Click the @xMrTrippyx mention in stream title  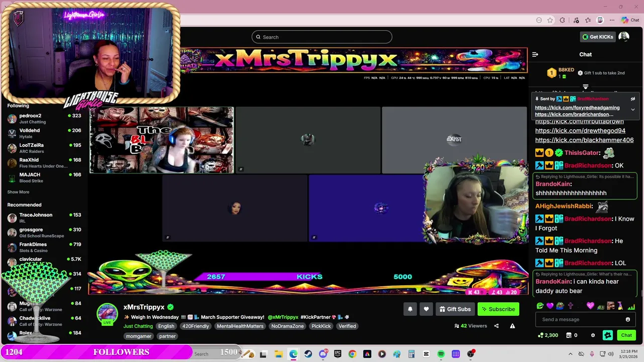click(x=283, y=317)
